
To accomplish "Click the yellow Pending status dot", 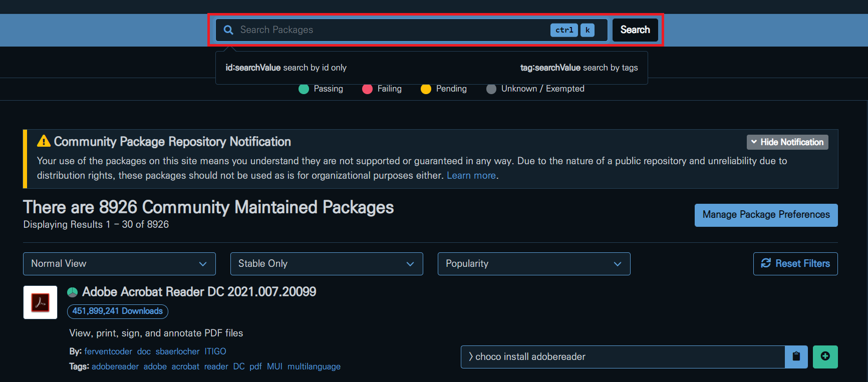I will (426, 89).
